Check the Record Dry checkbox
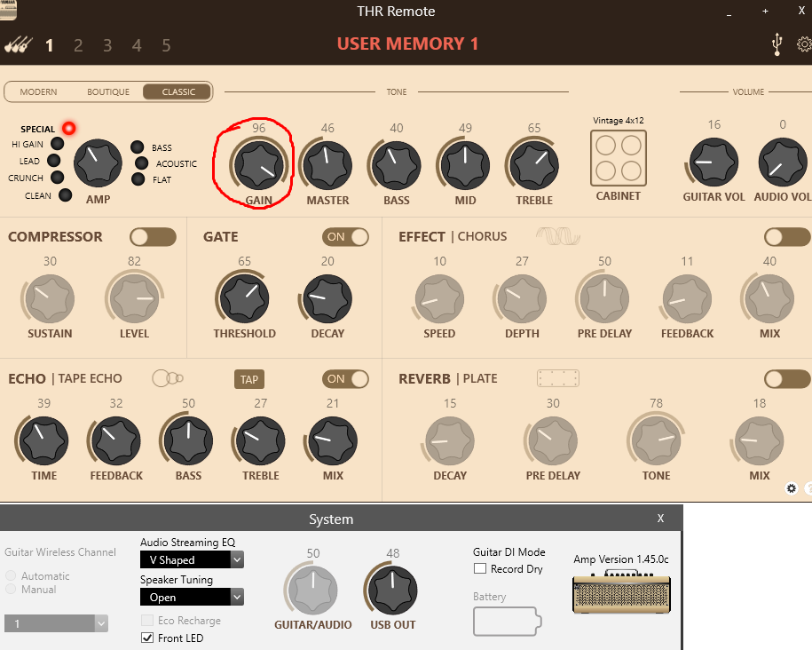The width and height of the screenshot is (812, 650). pyautogui.click(x=480, y=568)
